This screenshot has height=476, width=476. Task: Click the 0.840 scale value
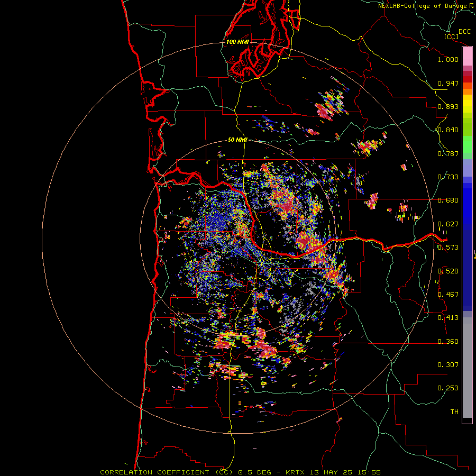coord(448,130)
